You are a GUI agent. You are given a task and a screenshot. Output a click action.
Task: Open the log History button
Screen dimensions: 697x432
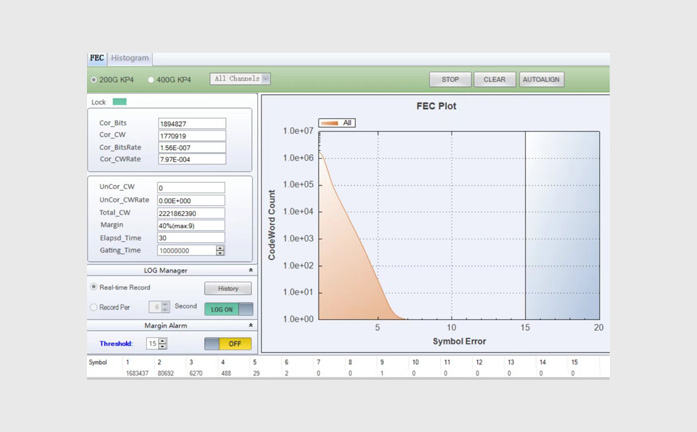[x=228, y=288]
